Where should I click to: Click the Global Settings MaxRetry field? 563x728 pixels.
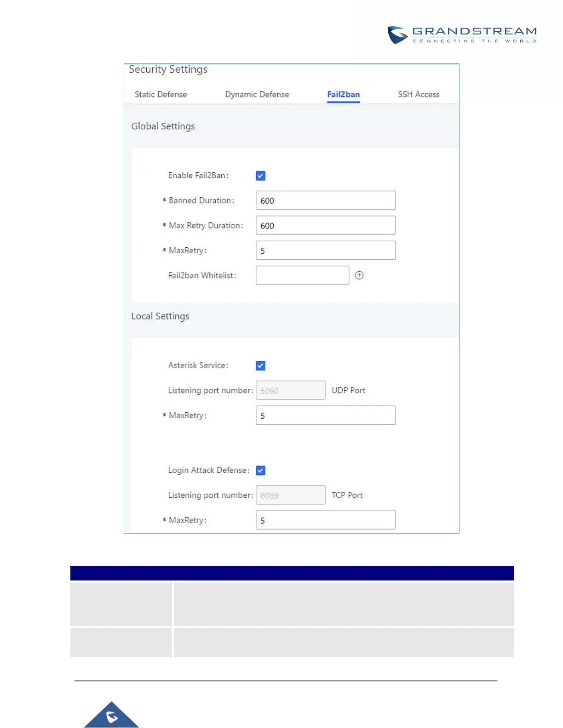coord(326,250)
